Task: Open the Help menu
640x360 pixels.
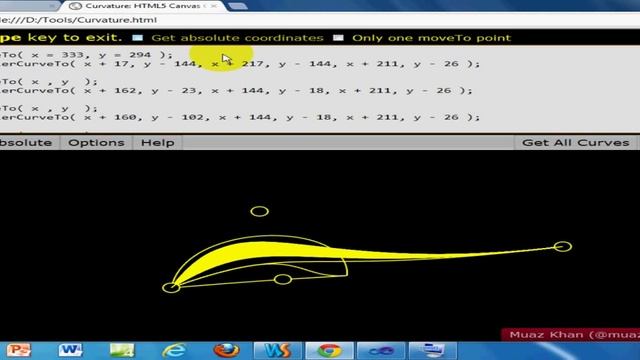Action: 158,142
